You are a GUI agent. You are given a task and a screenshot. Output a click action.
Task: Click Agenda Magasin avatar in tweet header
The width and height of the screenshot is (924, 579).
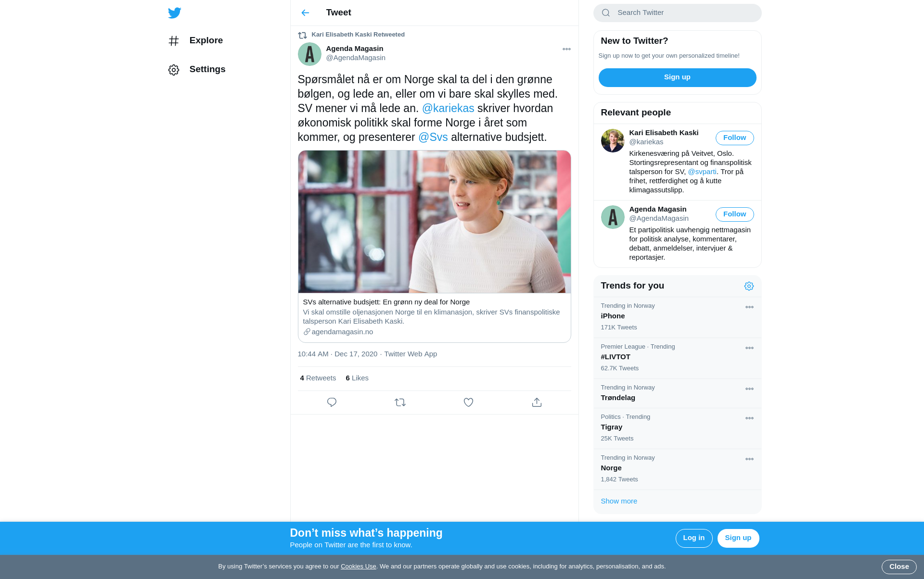tap(309, 54)
